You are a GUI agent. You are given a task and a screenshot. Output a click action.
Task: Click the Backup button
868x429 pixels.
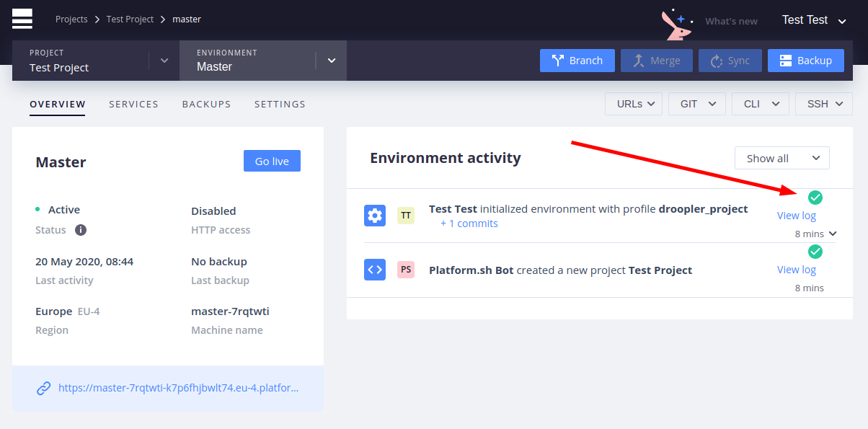click(806, 61)
